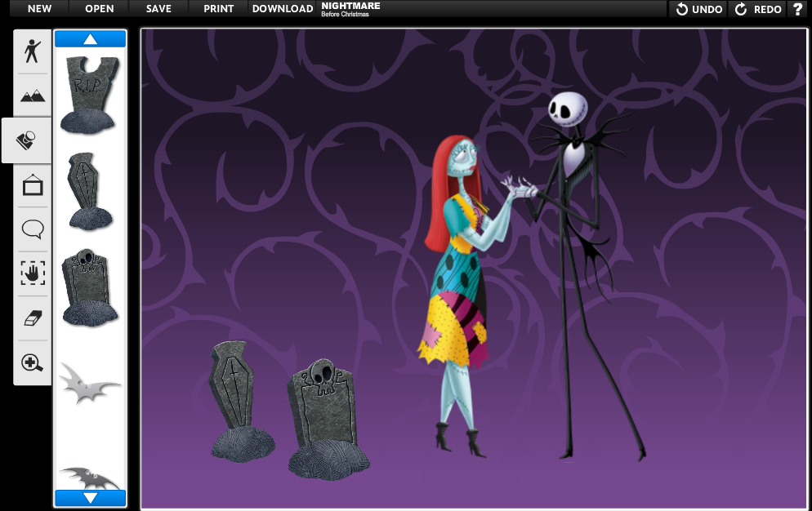Open the picture frames tool
Viewport: 812px width, 511px height.
[33, 184]
